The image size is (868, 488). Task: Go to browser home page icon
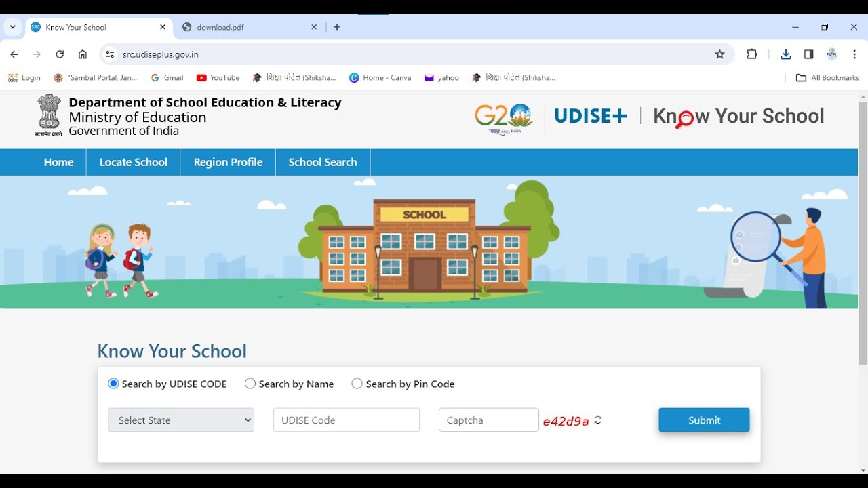pos(83,54)
